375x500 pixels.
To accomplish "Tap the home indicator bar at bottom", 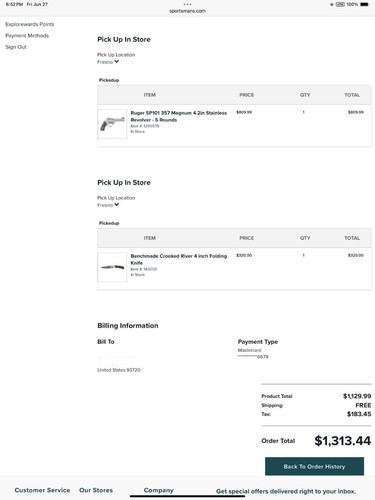I will pyautogui.click(x=187, y=496).
